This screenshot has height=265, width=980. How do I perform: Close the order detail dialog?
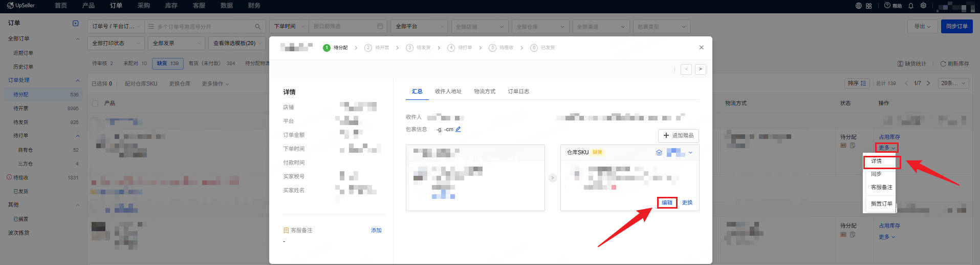click(701, 48)
